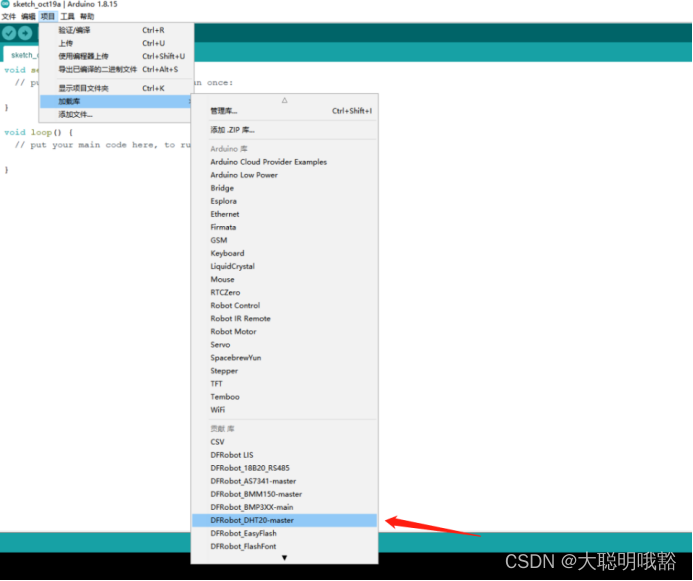Select 导出已编译的二进制文件 entry
The image size is (693, 581).
(x=116, y=69)
